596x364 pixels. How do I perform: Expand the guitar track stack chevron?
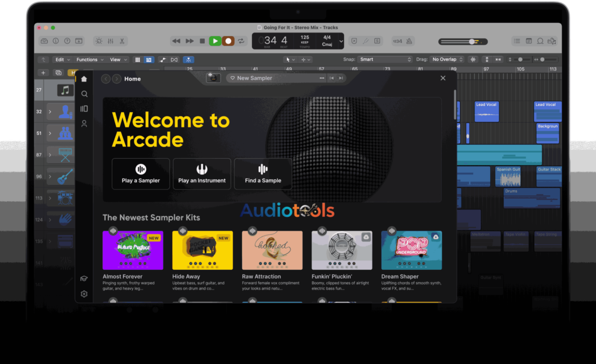(50, 176)
